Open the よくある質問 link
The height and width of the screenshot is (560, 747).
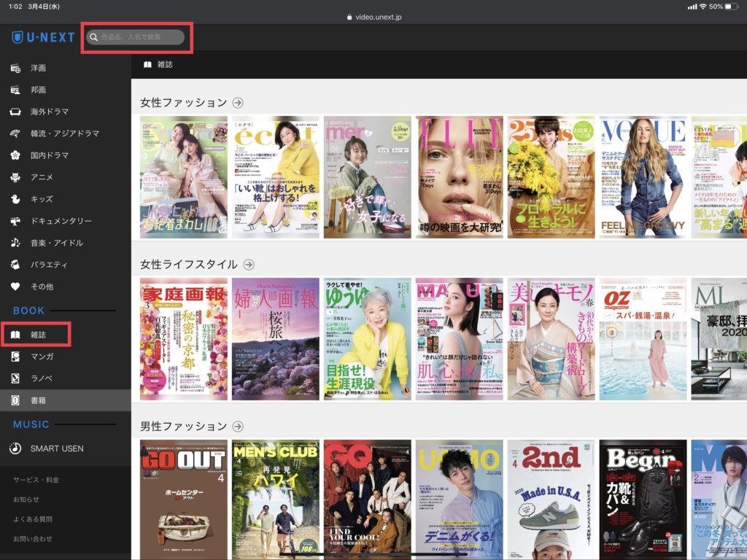[33, 519]
